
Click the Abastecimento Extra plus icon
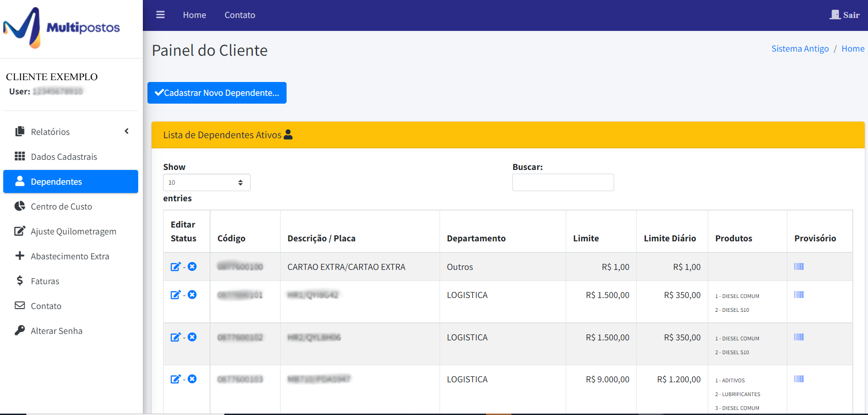pyautogui.click(x=20, y=256)
